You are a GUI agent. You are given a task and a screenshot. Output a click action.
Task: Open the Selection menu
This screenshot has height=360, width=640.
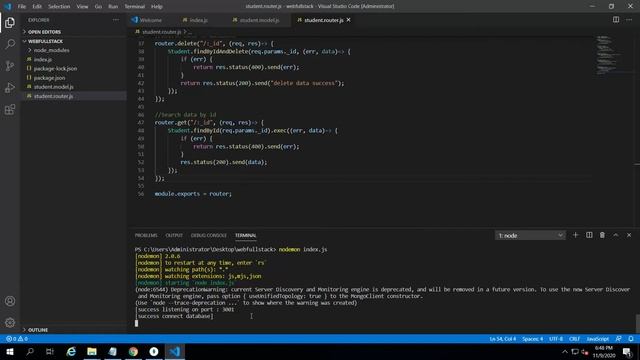pyautogui.click(x=59, y=6)
